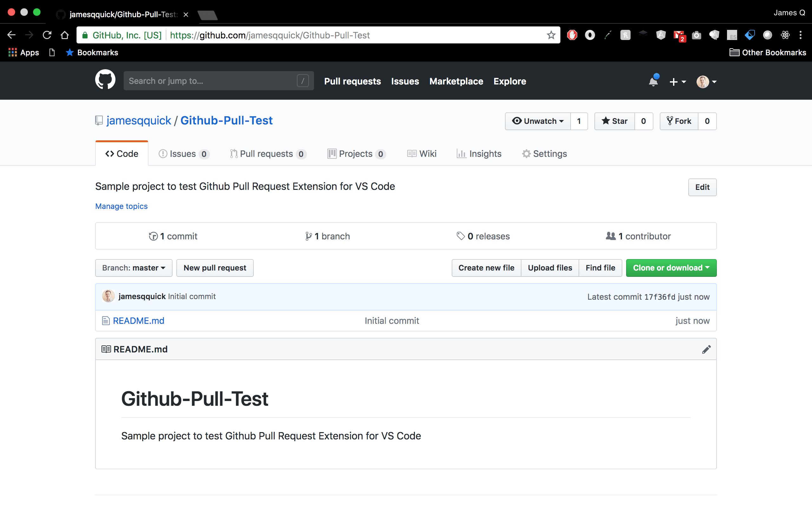
Task: Click the camera screenshot extension icon
Action: 697,35
